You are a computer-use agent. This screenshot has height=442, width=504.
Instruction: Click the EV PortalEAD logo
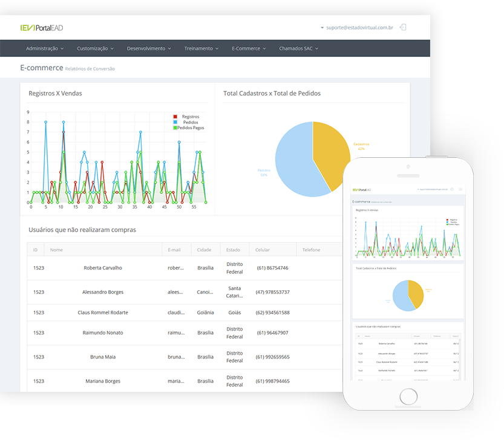(42, 28)
